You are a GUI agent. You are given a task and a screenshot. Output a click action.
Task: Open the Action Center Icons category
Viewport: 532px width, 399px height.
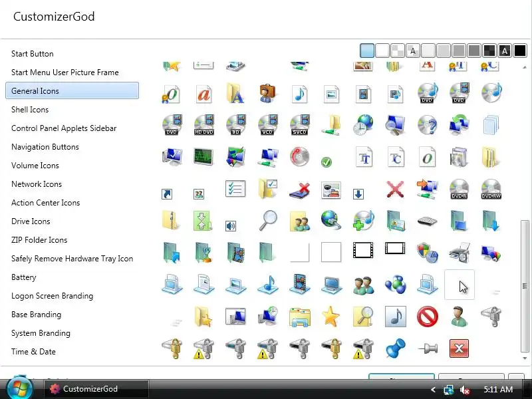point(72,203)
